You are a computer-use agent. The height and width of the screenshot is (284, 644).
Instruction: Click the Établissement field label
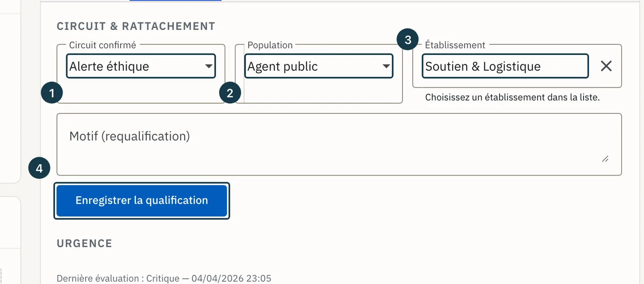click(x=455, y=45)
